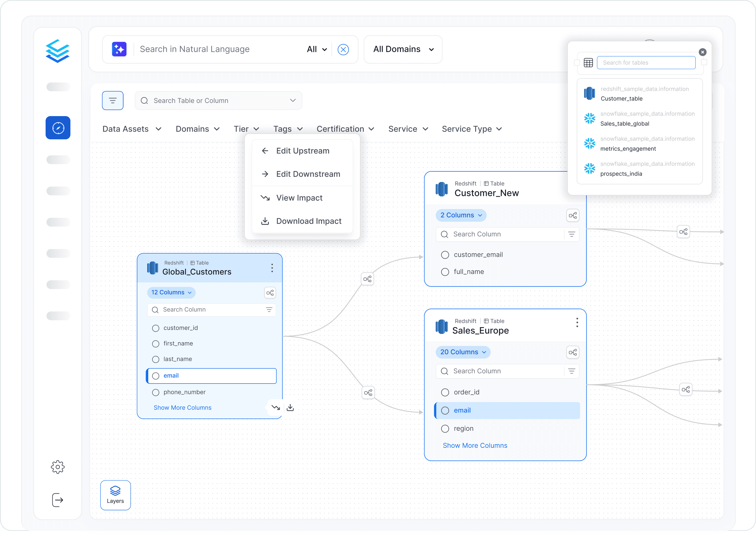
Task: Open the Explore compass icon in sidebar
Action: point(58,128)
